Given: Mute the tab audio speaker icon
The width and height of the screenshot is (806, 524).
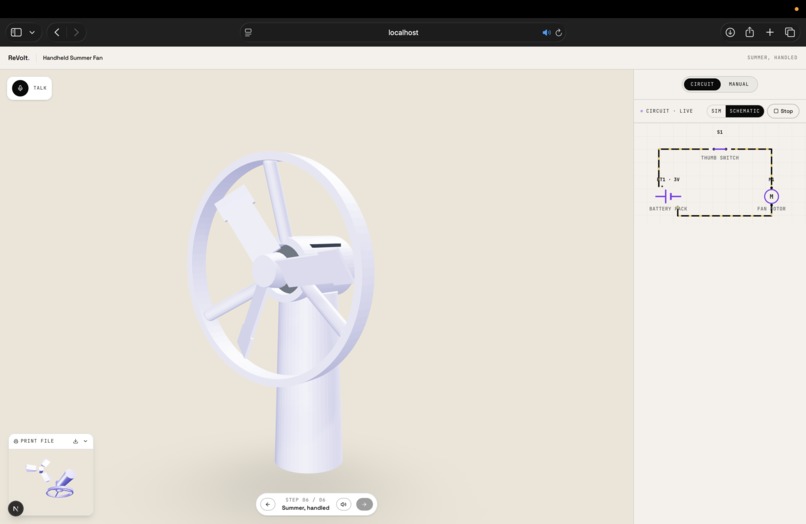Looking at the screenshot, I should (546, 32).
